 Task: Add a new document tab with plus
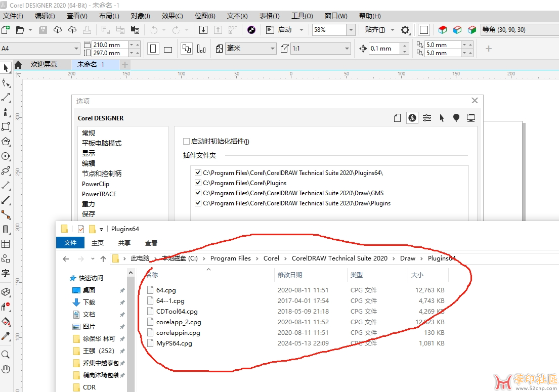coord(125,65)
